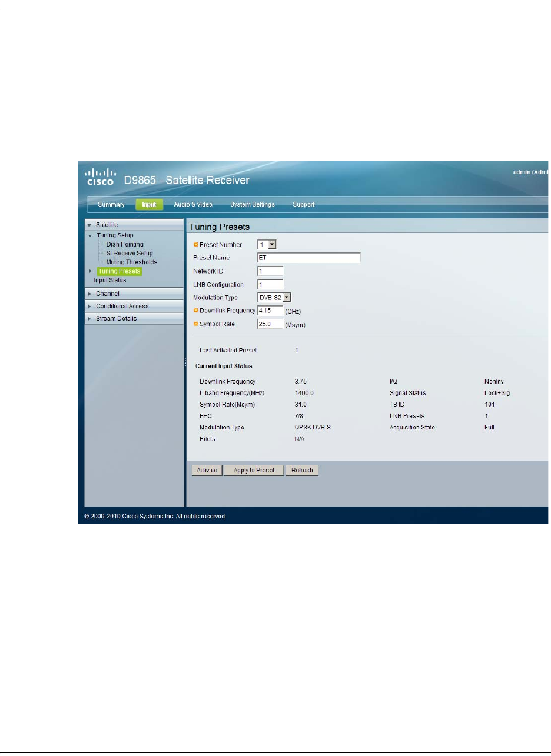The image size is (551, 756).
Task: Switch to Audio & Video tab
Action: point(193,205)
